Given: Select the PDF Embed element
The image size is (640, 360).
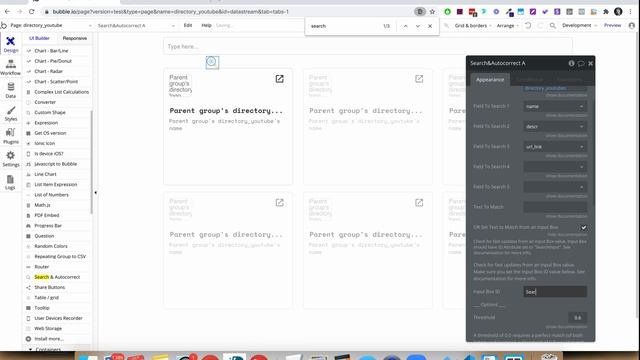Looking at the screenshot, I should tap(57, 215).
